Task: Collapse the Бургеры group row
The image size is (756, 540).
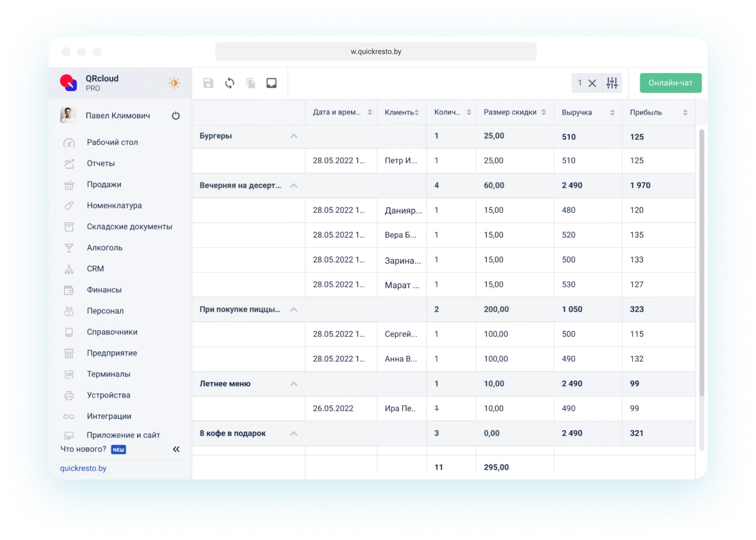Action: click(x=294, y=136)
